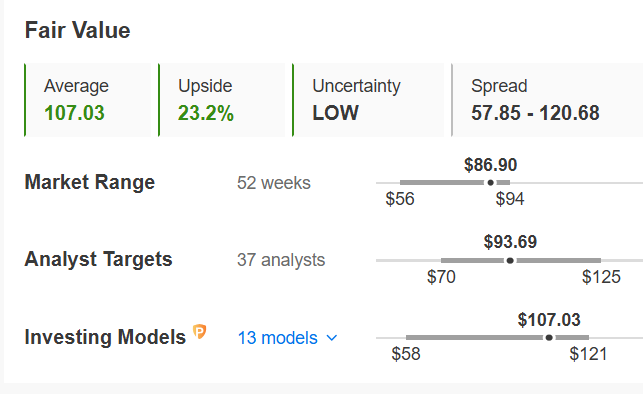Click the Analyst Targets label

coord(98,259)
